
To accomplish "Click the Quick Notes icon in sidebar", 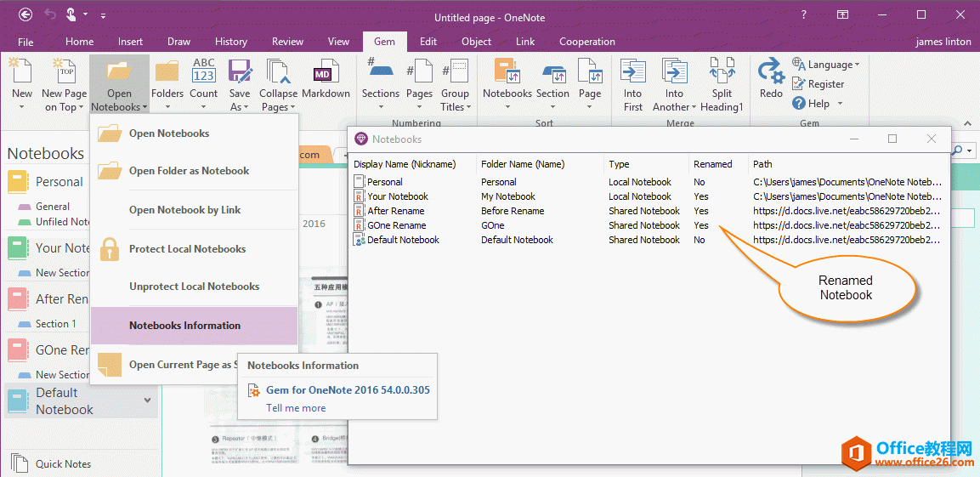I will 20,463.
